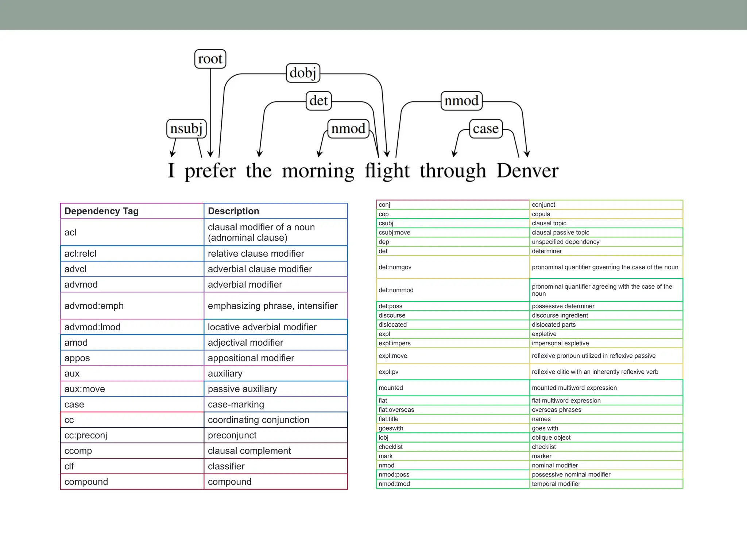Click the possessive nominal modifier cell
The height and width of the screenshot is (560, 747).
[x=605, y=475]
